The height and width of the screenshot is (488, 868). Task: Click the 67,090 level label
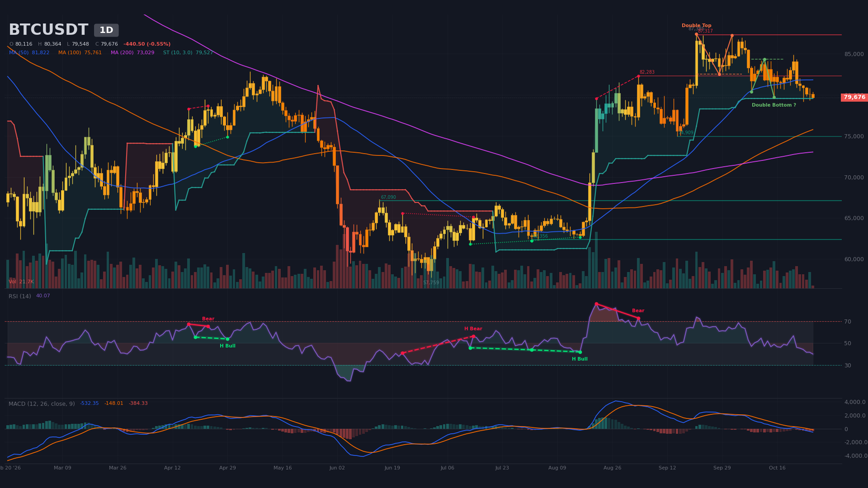pos(388,197)
